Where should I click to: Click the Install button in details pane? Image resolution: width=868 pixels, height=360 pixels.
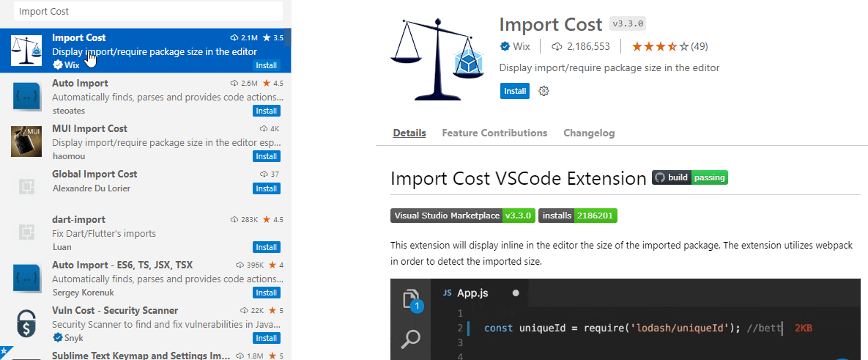tap(515, 91)
